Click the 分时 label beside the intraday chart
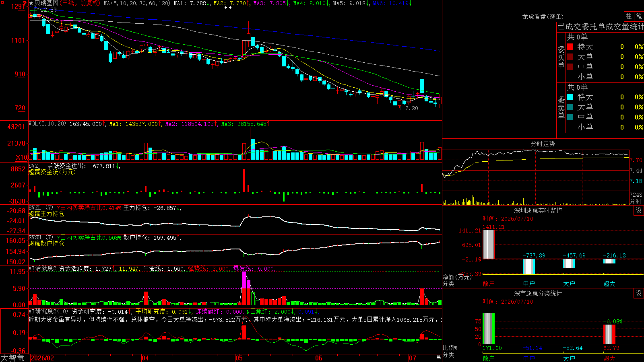Screen dimensions: 644x362 (636, 202)
